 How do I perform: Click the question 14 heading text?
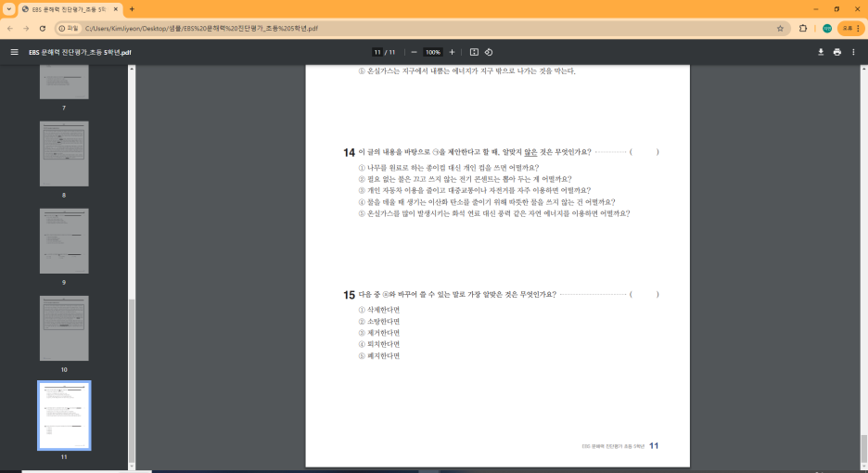[475, 152]
